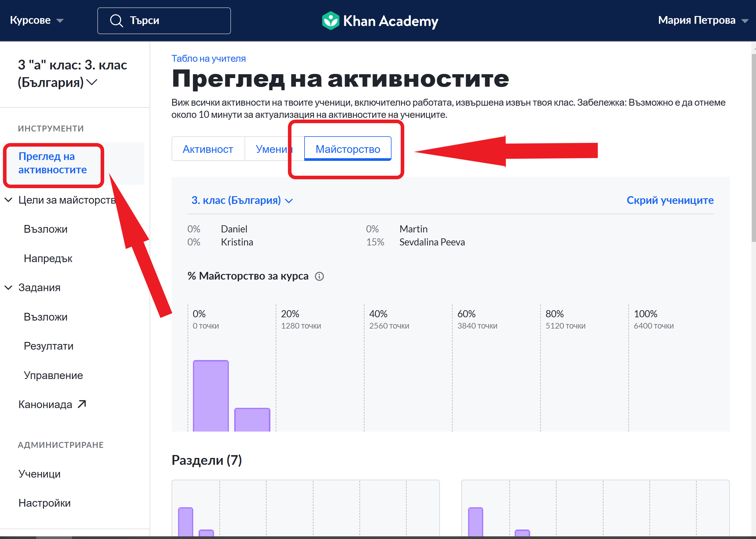This screenshot has width=756, height=539.
Task: Open Напредък in the sidebar
Action: click(48, 258)
